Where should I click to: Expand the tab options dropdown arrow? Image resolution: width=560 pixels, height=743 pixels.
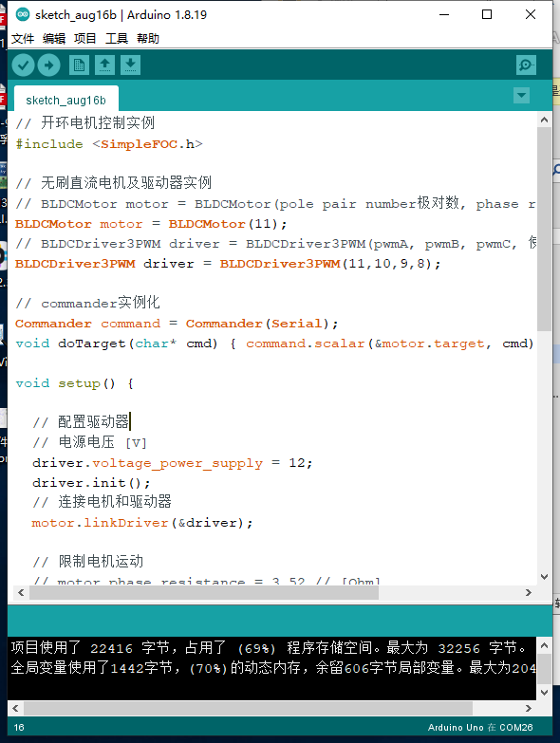(x=522, y=95)
